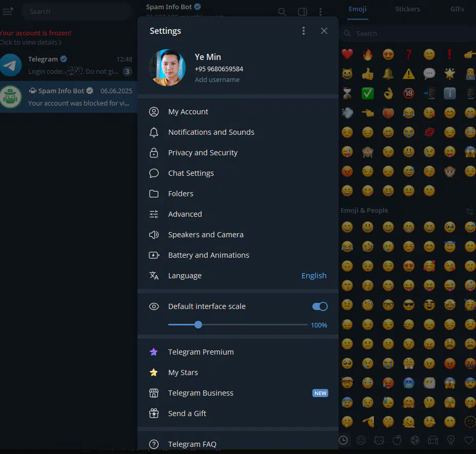Click emoji panel Search field
The image size is (476, 454).
tap(408, 33)
